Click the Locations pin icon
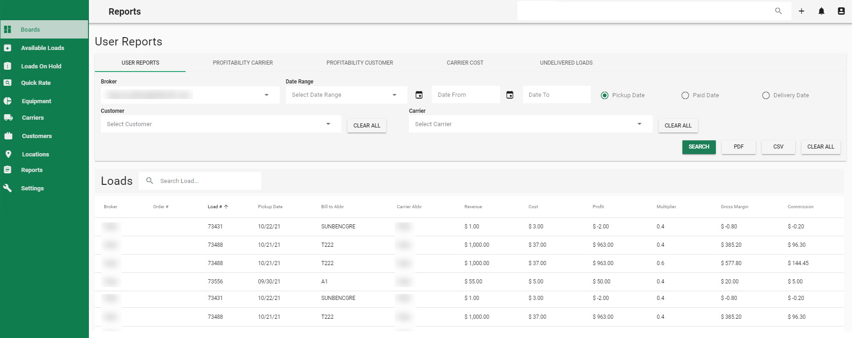Screen dimensions: 868x338 [8, 154]
